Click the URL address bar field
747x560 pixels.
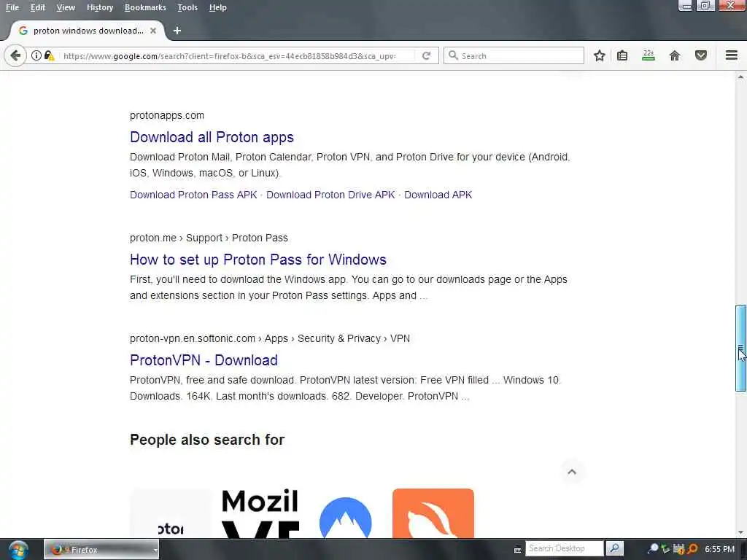pyautogui.click(x=230, y=55)
